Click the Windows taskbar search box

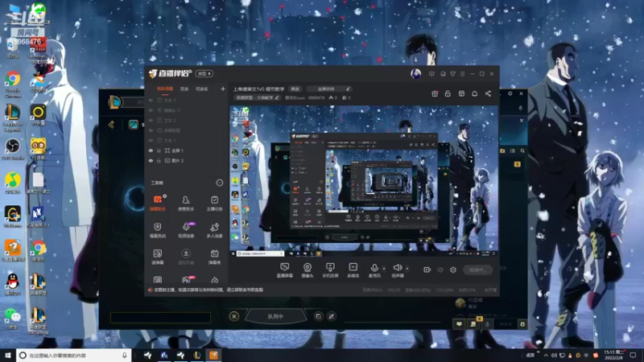click(x=74, y=355)
